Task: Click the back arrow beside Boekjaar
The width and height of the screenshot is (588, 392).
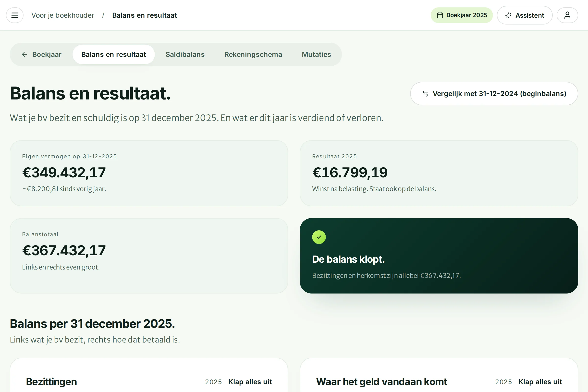Action: [x=24, y=54]
